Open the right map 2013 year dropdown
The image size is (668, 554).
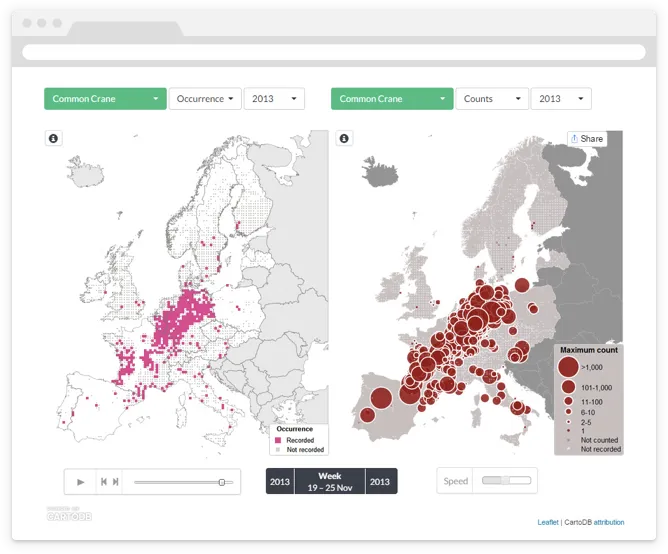561,99
